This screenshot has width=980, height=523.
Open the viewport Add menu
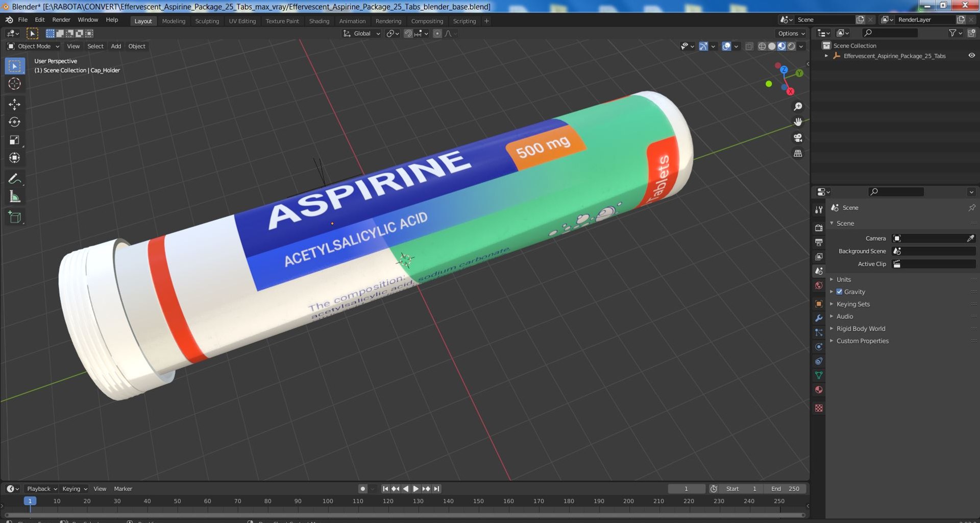[116, 46]
